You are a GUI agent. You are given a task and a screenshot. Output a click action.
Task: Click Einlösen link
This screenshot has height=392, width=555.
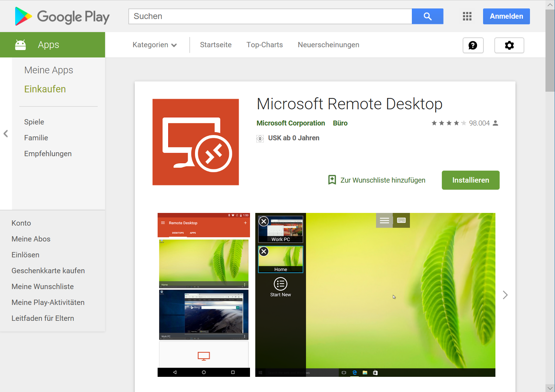pyautogui.click(x=25, y=255)
